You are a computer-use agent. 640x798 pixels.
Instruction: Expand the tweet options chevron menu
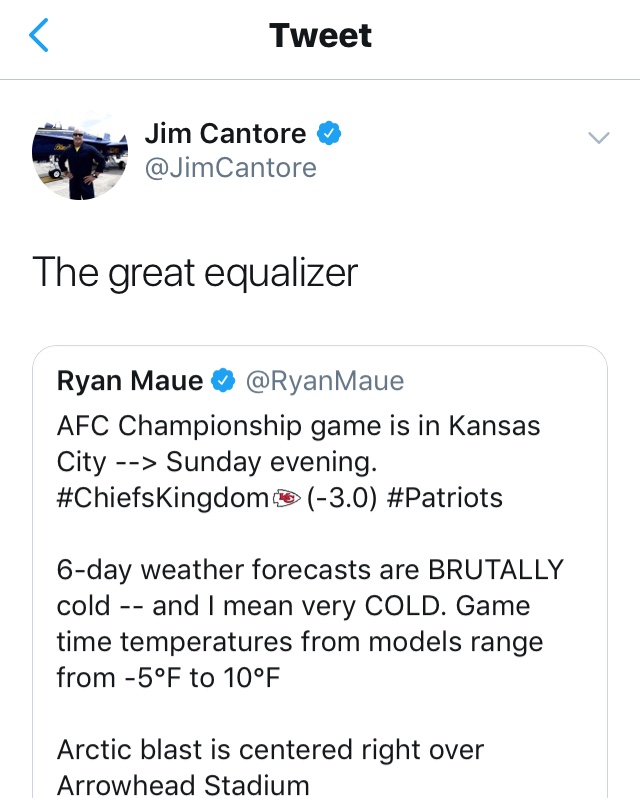598,138
